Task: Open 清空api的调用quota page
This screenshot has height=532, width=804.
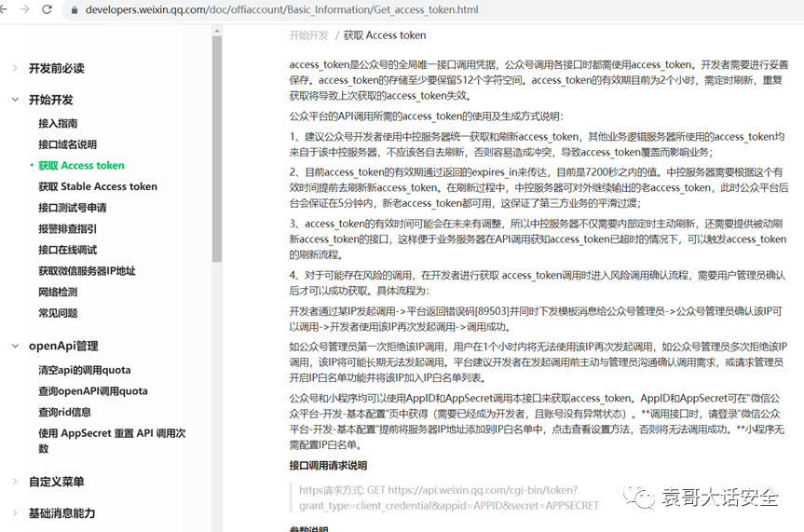Action: (84, 370)
